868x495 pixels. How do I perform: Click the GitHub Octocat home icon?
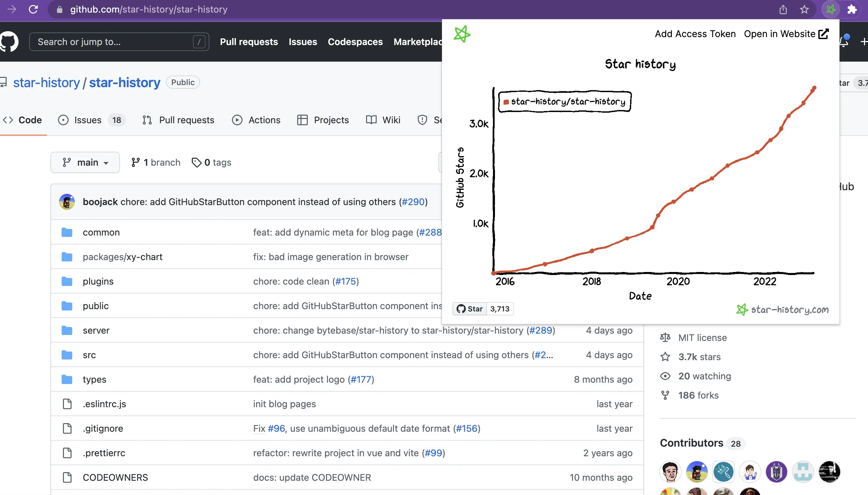point(10,42)
